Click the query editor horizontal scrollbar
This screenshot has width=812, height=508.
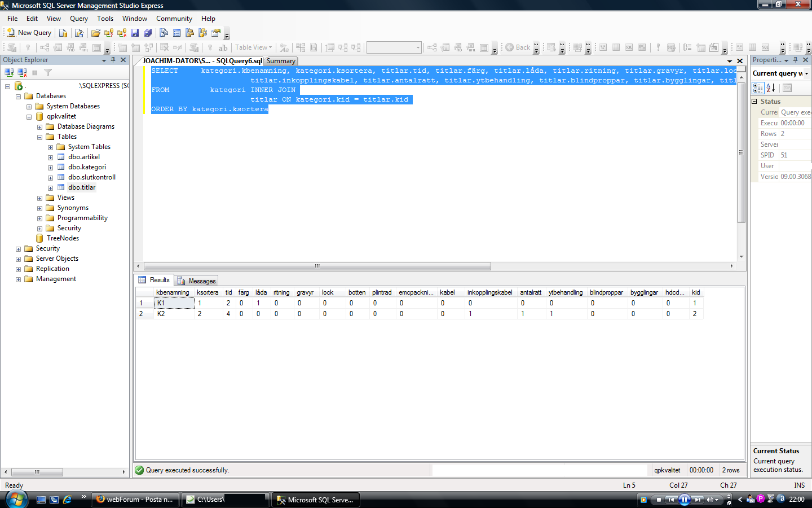(317, 266)
